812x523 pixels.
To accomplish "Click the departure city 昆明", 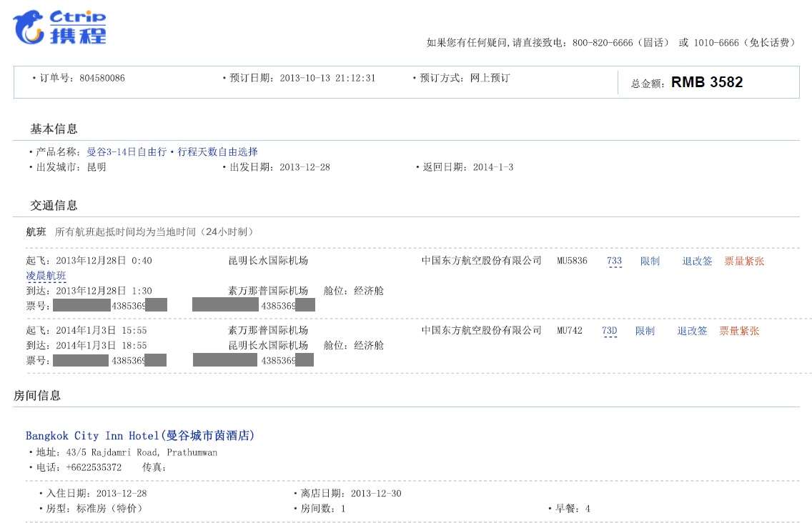I will 96,167.
